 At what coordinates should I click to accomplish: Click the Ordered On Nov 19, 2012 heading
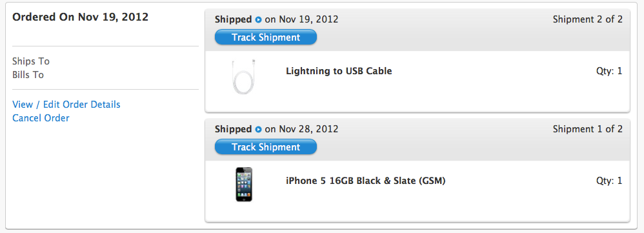(81, 17)
